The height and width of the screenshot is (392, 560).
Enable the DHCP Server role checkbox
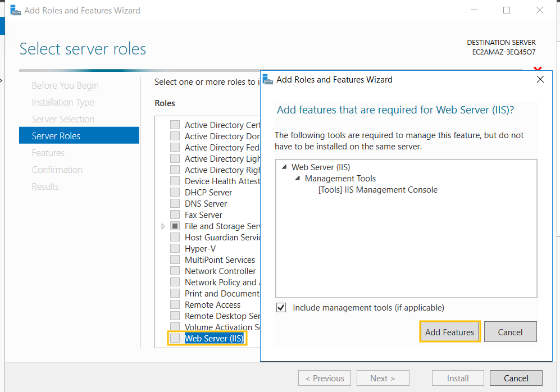click(175, 193)
